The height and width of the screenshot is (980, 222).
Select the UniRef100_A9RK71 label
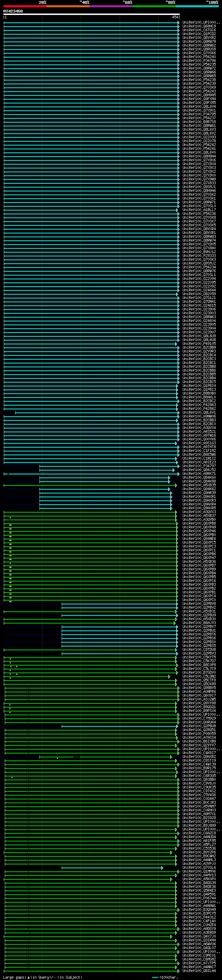click(199, 473)
